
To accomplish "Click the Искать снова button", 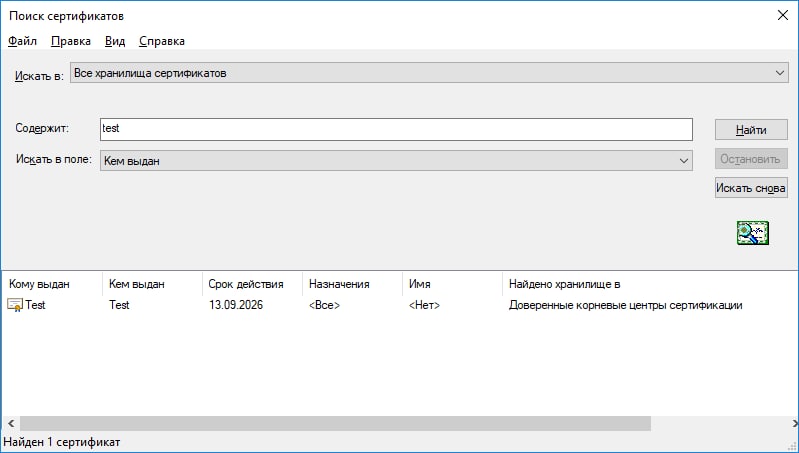I will pos(751,188).
